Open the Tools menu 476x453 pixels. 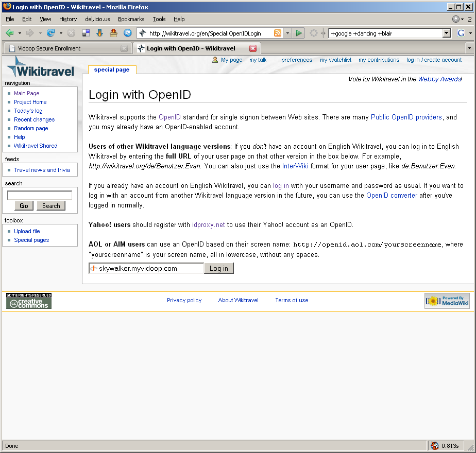point(159,19)
